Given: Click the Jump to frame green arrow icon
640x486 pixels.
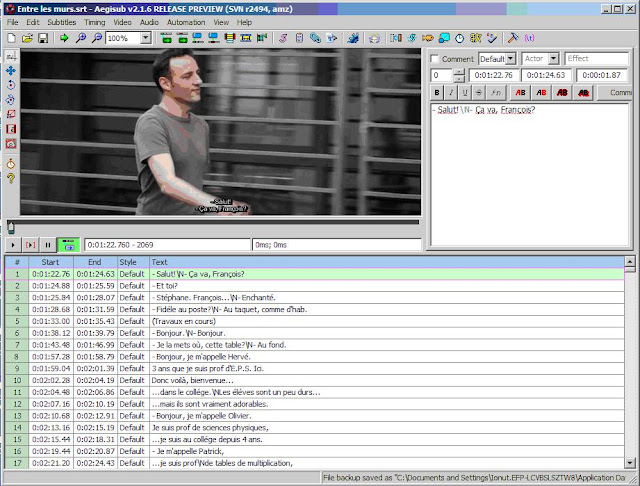Looking at the screenshot, I should pyautogui.click(x=64, y=38).
